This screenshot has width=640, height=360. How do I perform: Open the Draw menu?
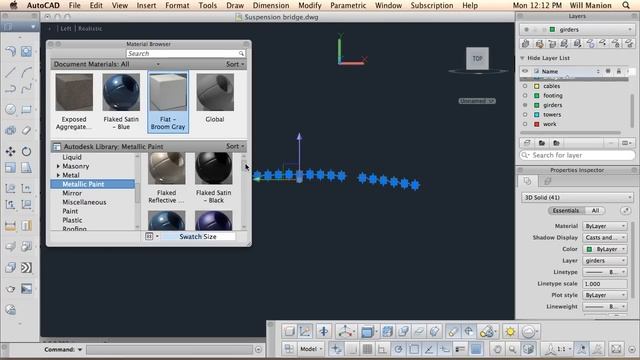click(x=235, y=5)
